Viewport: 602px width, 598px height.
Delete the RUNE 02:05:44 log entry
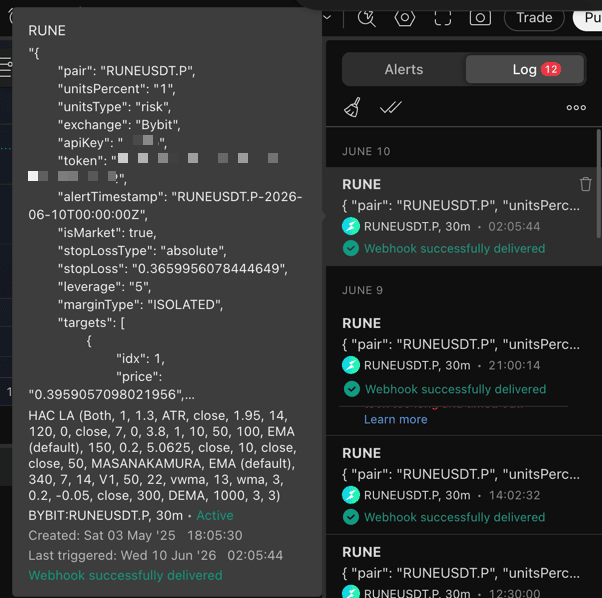coord(585,184)
